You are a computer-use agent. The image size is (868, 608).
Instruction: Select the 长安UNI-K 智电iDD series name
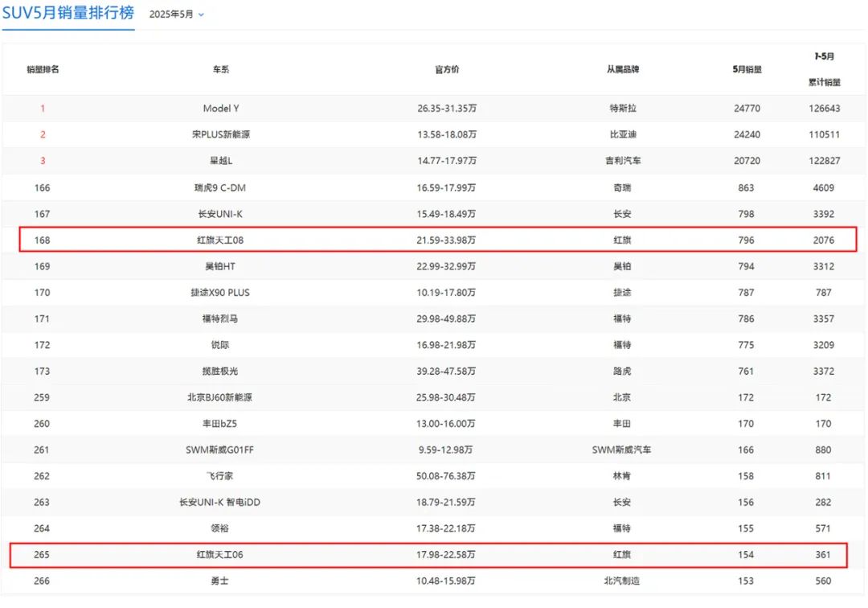(x=219, y=502)
